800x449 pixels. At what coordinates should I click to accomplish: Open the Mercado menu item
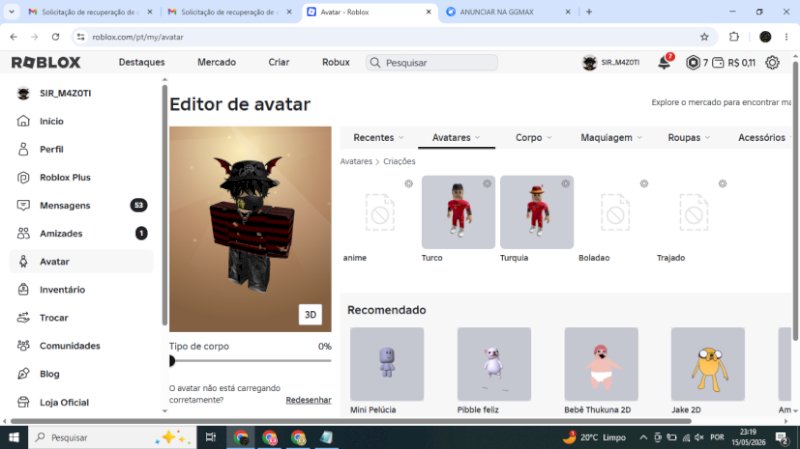[x=216, y=62]
